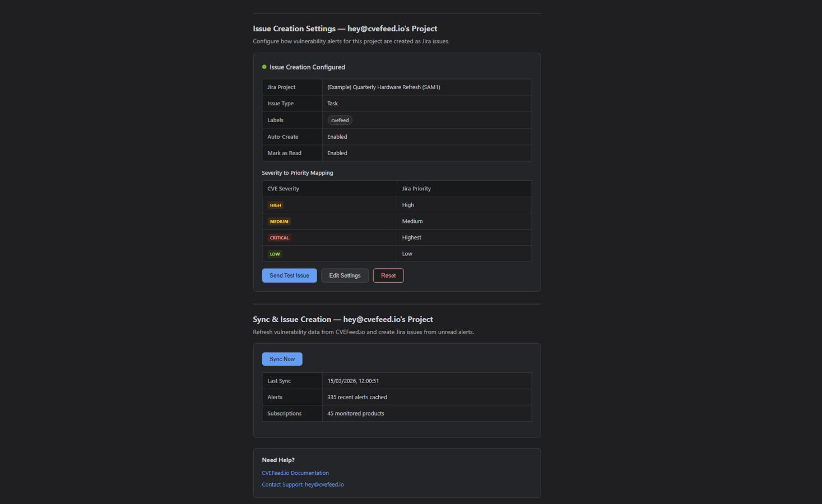Select the CRITICAL severity badge
Image resolution: width=822 pixels, height=504 pixels.
(x=279, y=237)
